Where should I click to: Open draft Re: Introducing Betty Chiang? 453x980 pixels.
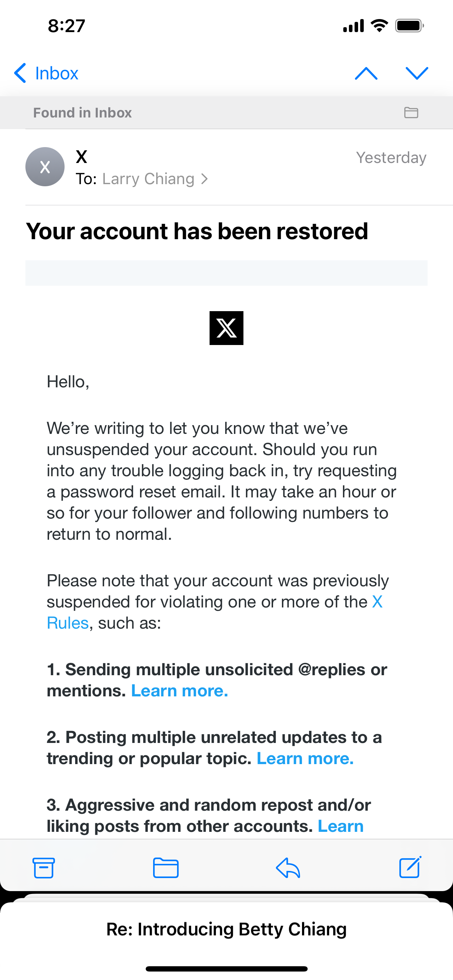pyautogui.click(x=226, y=929)
